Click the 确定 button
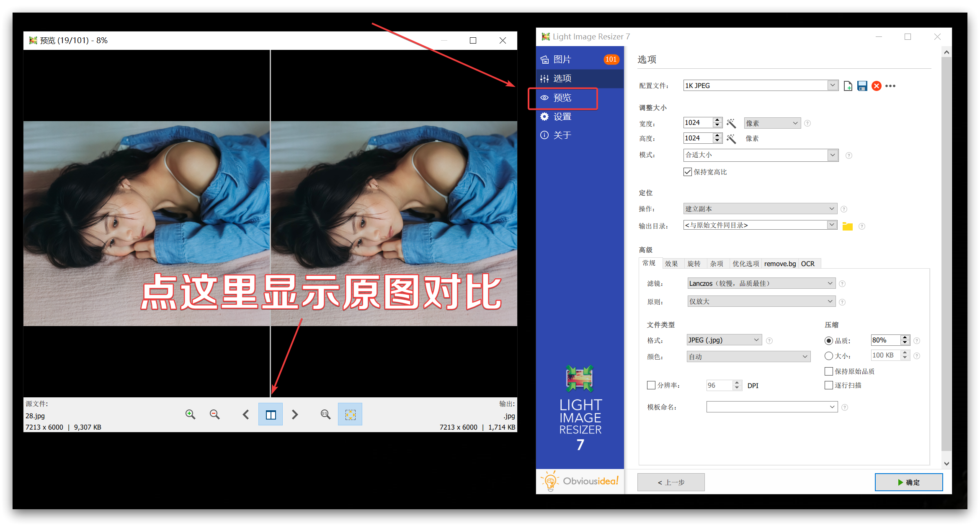 point(908,482)
